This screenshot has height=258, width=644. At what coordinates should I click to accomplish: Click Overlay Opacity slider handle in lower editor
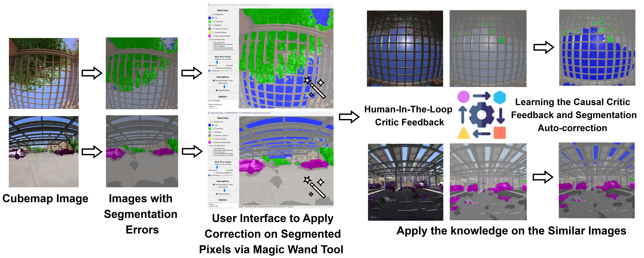click(224, 190)
